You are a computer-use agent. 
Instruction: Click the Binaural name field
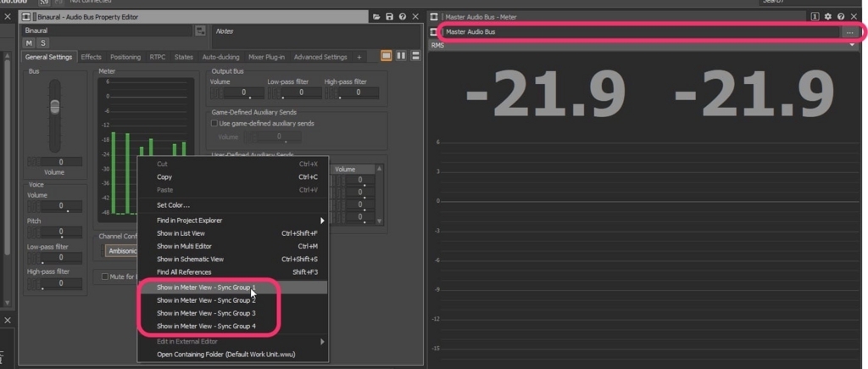pos(108,31)
